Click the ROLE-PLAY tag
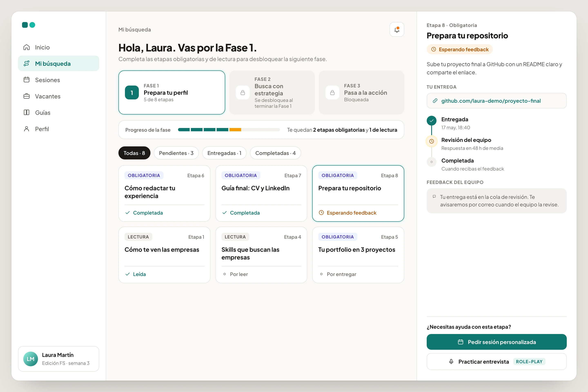 coord(529,362)
